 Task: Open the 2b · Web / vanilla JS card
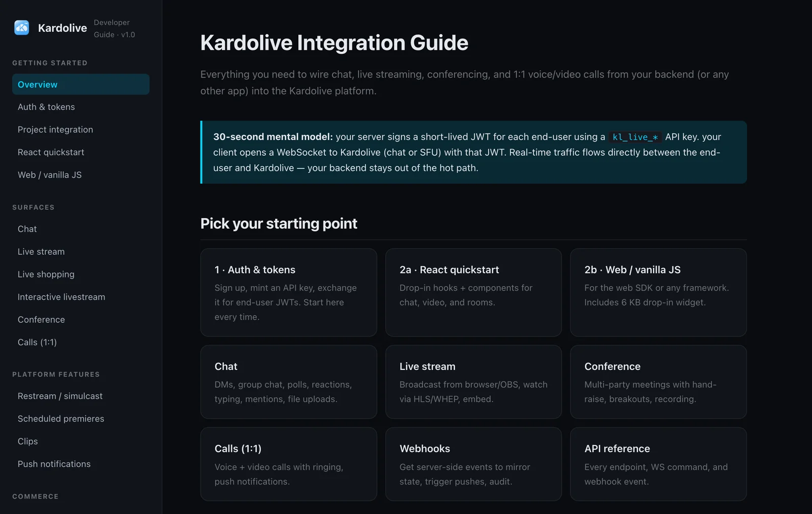[x=658, y=292]
